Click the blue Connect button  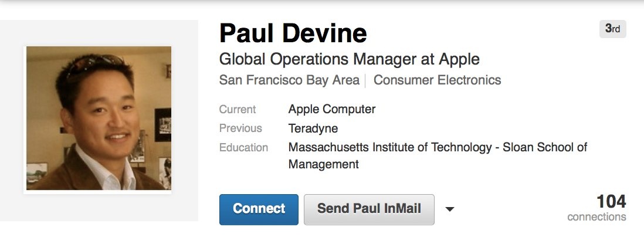click(x=259, y=209)
